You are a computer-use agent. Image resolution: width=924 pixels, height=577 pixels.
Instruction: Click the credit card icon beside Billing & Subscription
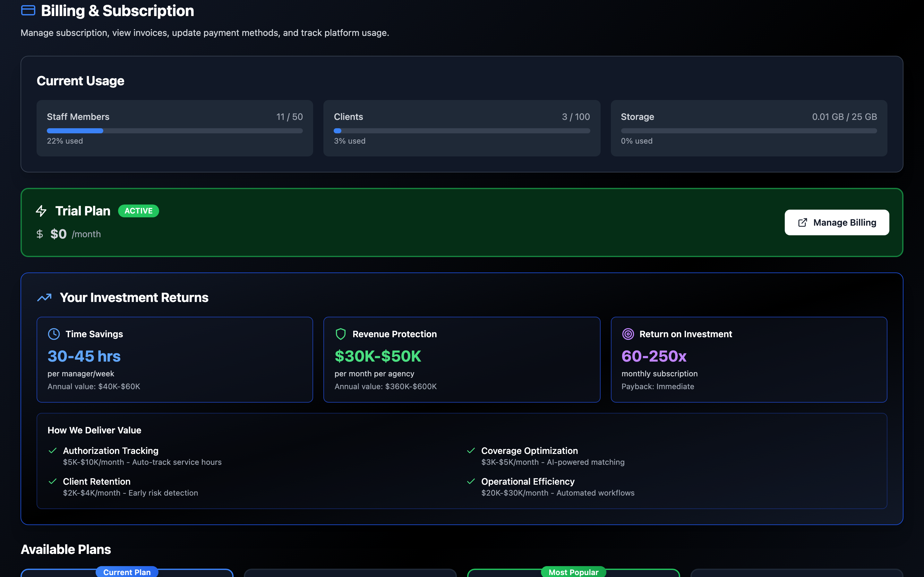pos(28,10)
